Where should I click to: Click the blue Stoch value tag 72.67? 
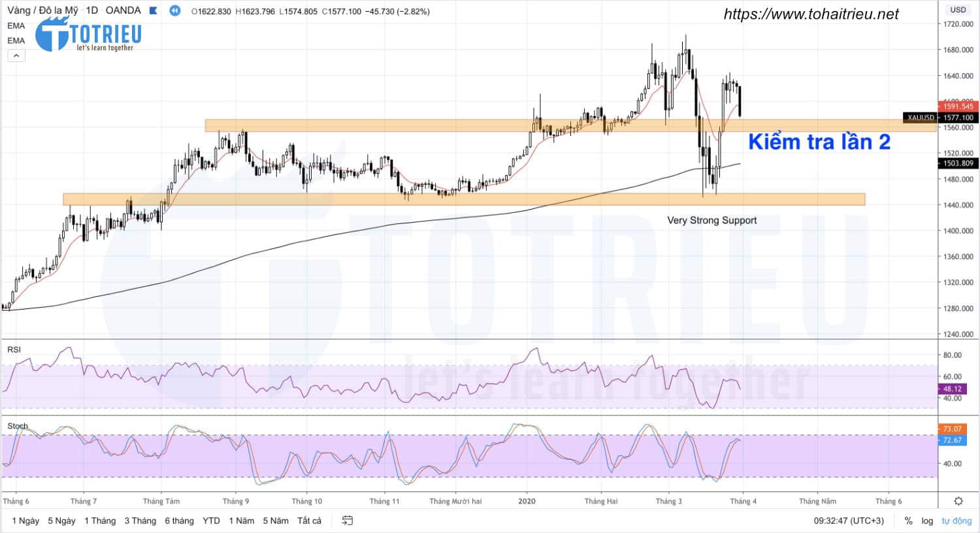point(953,440)
